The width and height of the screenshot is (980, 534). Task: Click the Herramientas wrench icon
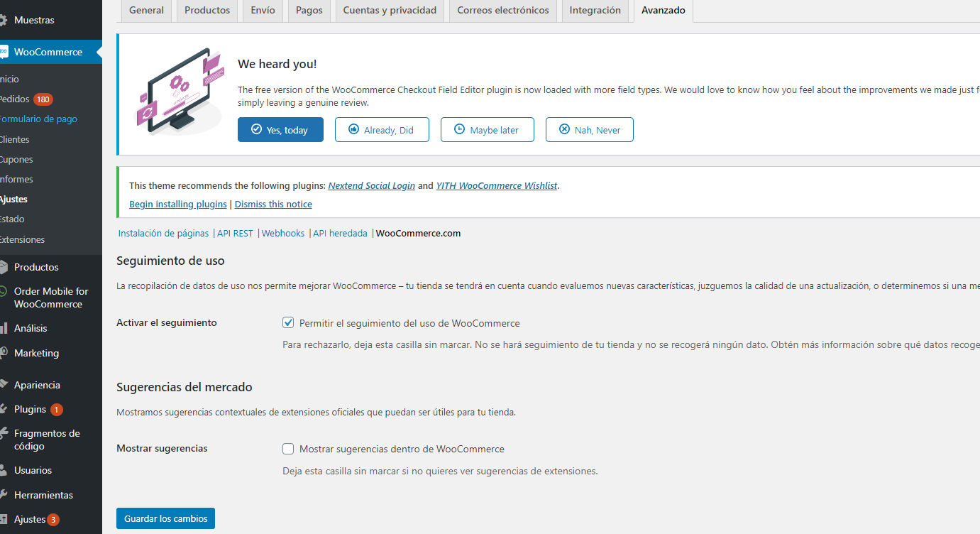point(3,495)
